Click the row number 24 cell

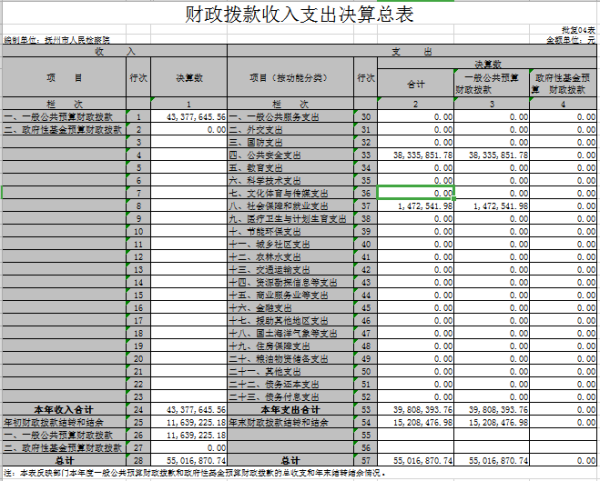138,409
